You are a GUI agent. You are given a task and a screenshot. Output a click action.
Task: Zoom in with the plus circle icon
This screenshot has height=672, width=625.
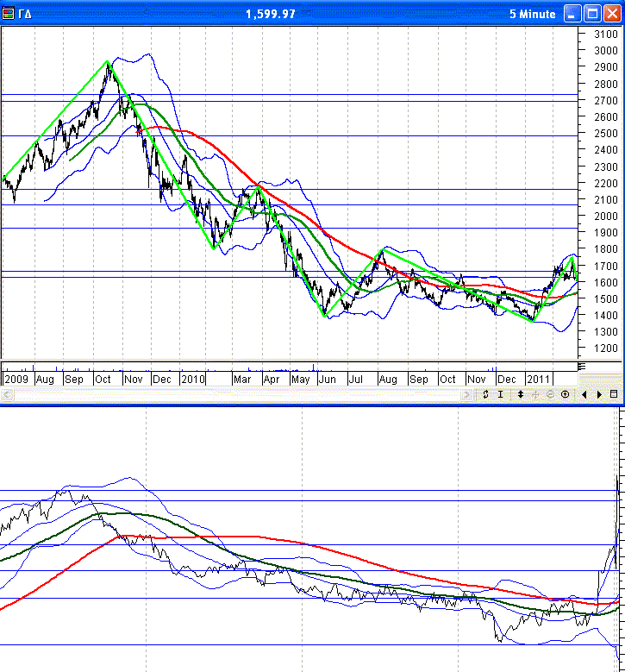point(565,394)
